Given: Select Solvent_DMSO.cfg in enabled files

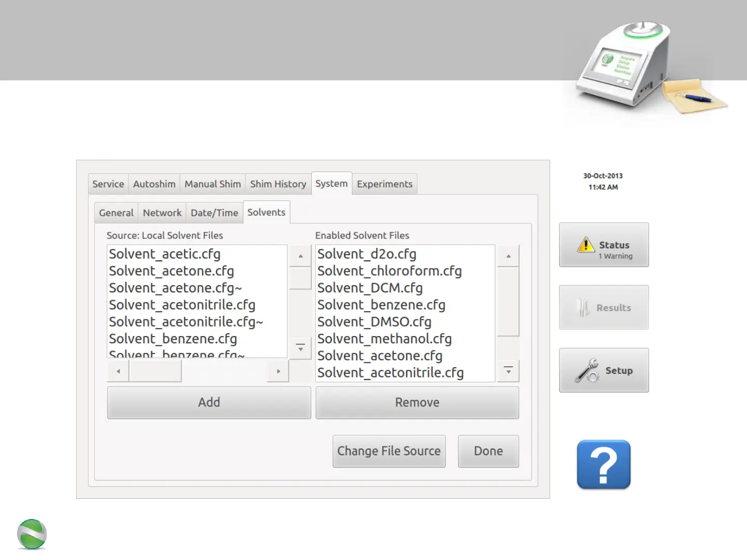Looking at the screenshot, I should (405, 322).
